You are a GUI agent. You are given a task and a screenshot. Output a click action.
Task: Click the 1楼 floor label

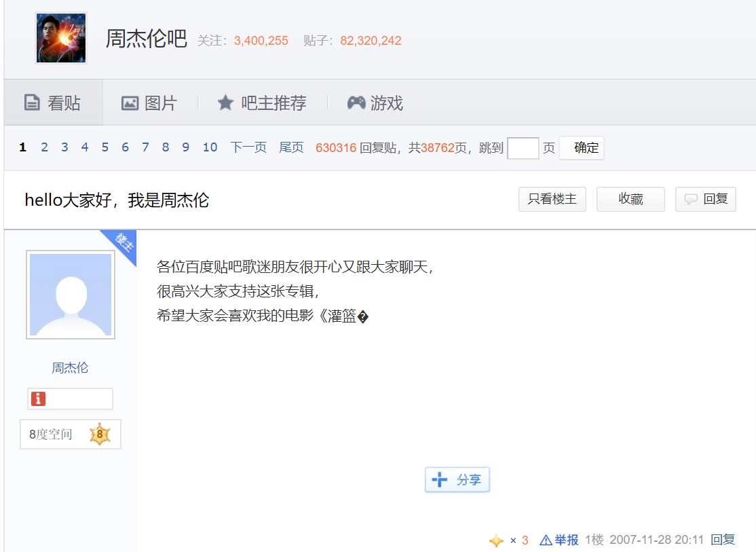[x=594, y=540]
